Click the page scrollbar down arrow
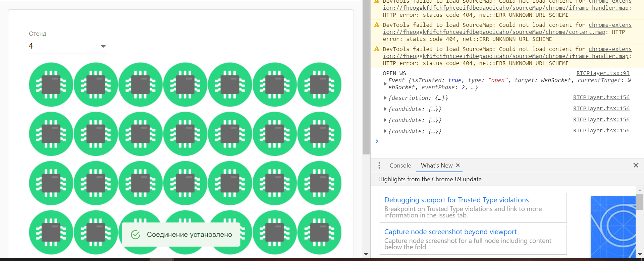Image resolution: width=644 pixels, height=261 pixels. coord(366,254)
